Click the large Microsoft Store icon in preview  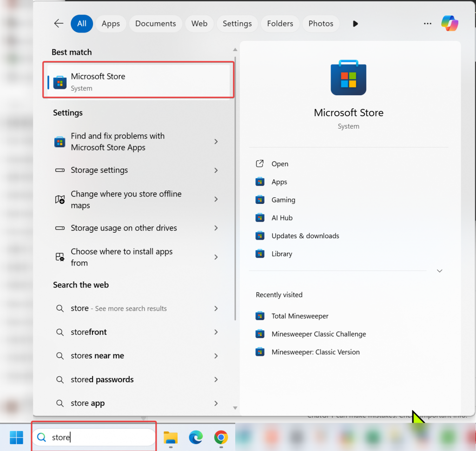coord(348,78)
